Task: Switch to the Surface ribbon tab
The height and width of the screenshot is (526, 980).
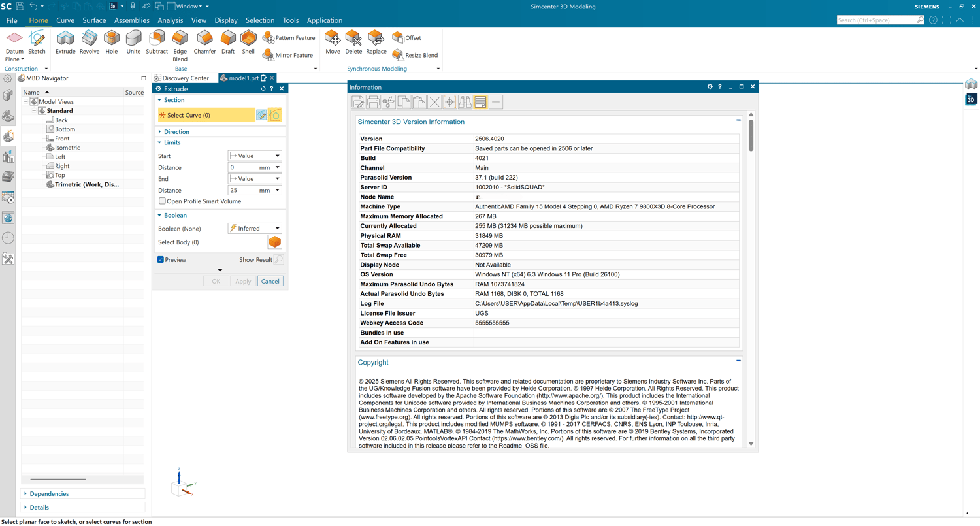Action: 94,20
